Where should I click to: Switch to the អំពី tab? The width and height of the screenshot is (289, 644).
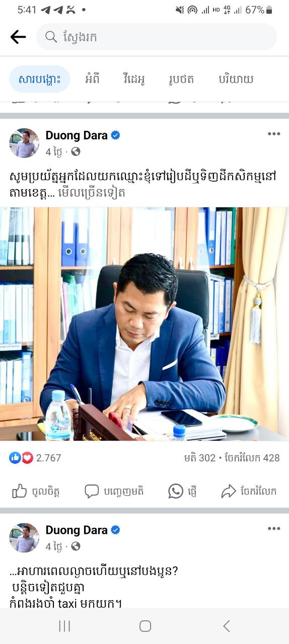[92, 79]
